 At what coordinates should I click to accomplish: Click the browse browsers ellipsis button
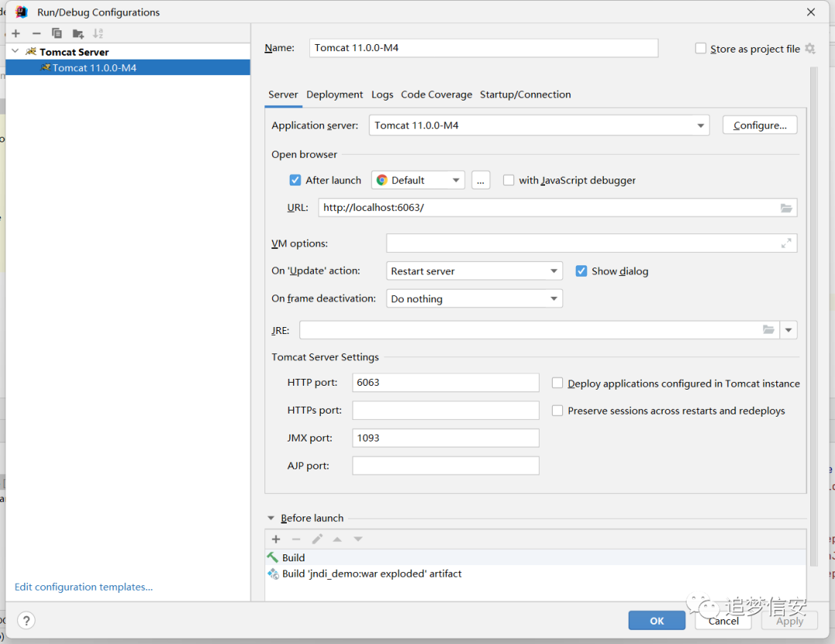tap(480, 180)
